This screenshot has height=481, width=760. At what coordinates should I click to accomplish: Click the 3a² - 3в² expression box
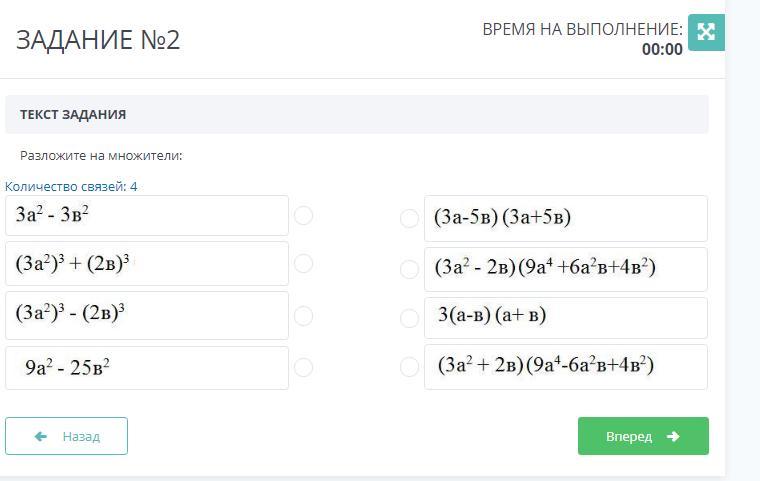(x=147, y=215)
